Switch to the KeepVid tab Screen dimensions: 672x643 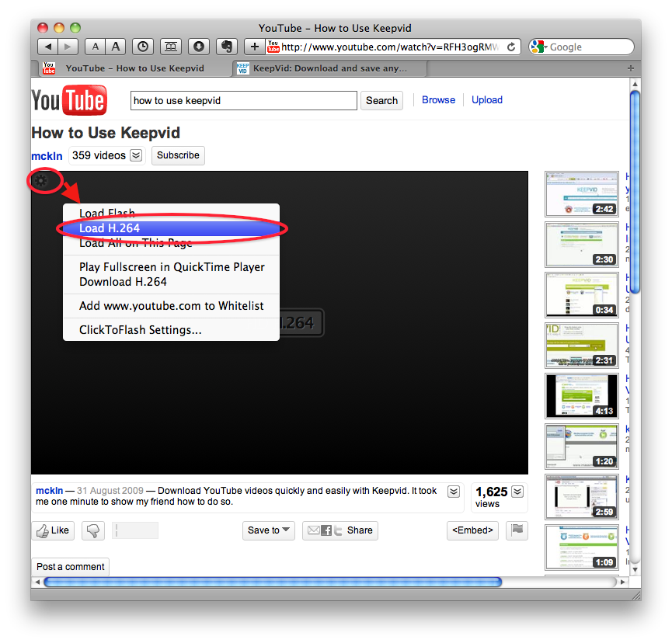point(330,68)
